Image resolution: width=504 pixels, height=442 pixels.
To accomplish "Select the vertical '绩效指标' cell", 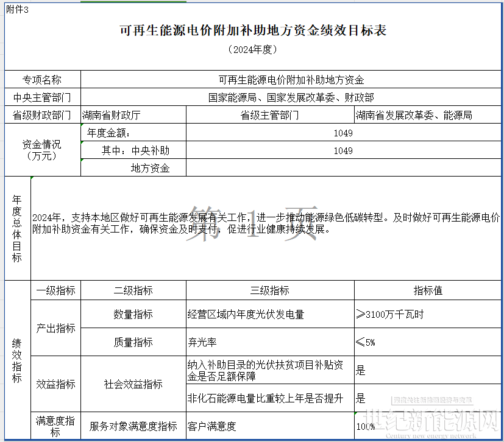I will coord(17,360).
